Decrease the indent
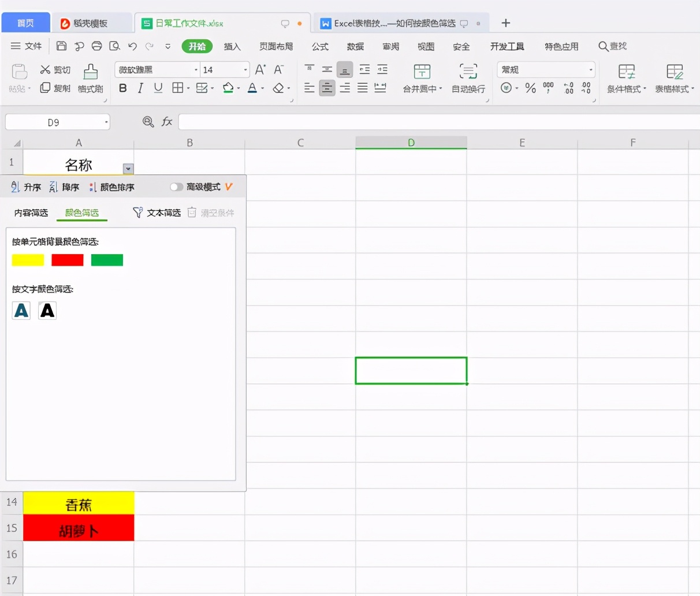 364,70
